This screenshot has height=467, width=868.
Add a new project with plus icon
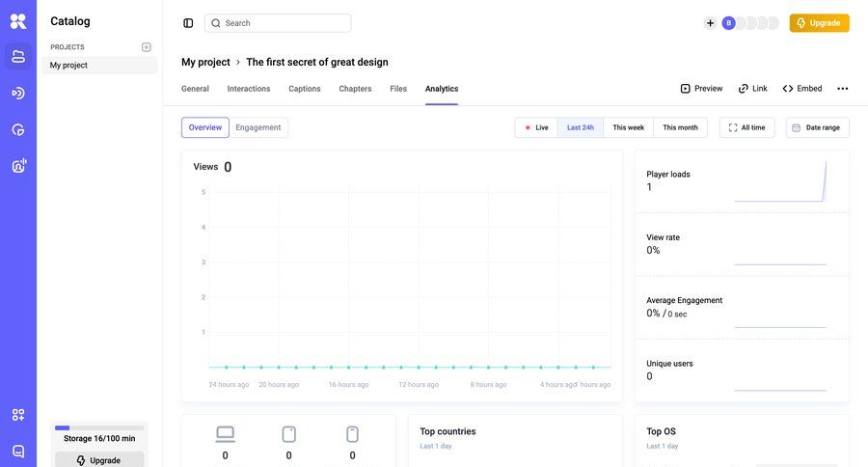tap(147, 47)
